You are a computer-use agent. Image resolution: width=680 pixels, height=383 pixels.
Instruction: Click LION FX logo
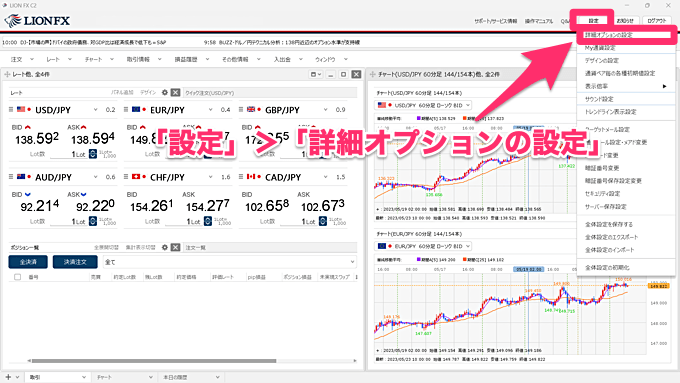[x=37, y=20]
